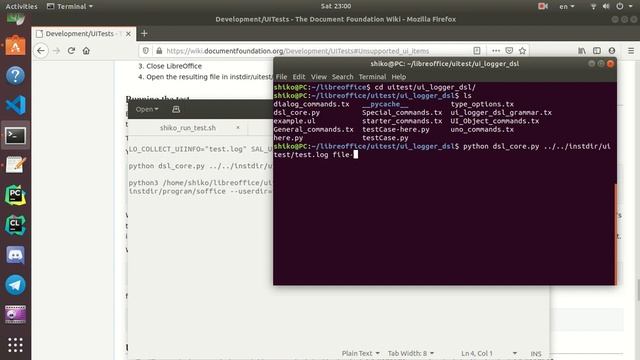Open the terminal File menu
The width and height of the screenshot is (640, 360).
[281, 77]
